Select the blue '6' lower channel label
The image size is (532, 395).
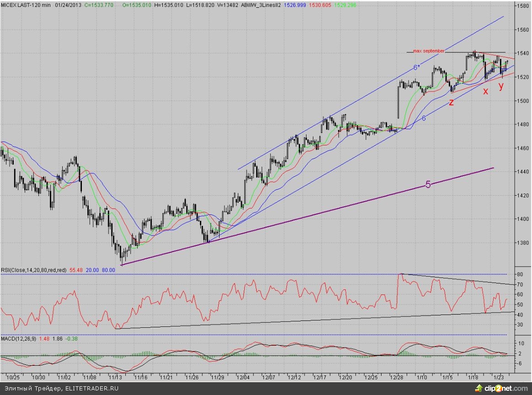424,118
